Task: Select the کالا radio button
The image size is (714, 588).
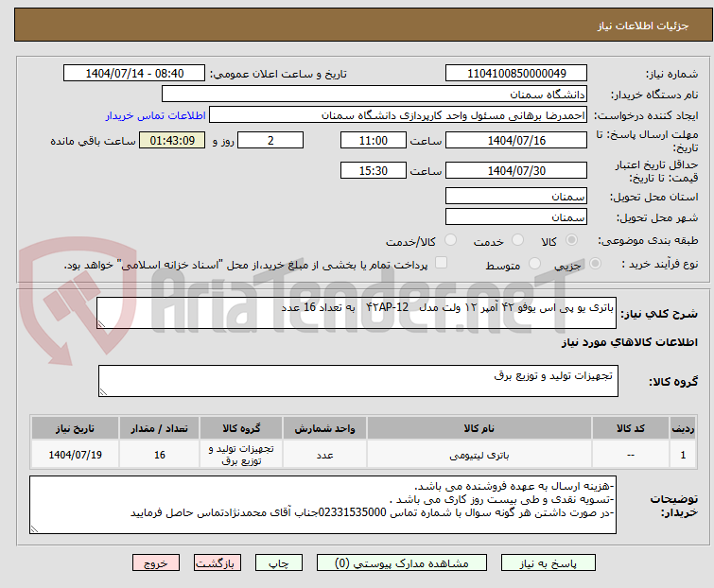Action: pyautogui.click(x=571, y=240)
